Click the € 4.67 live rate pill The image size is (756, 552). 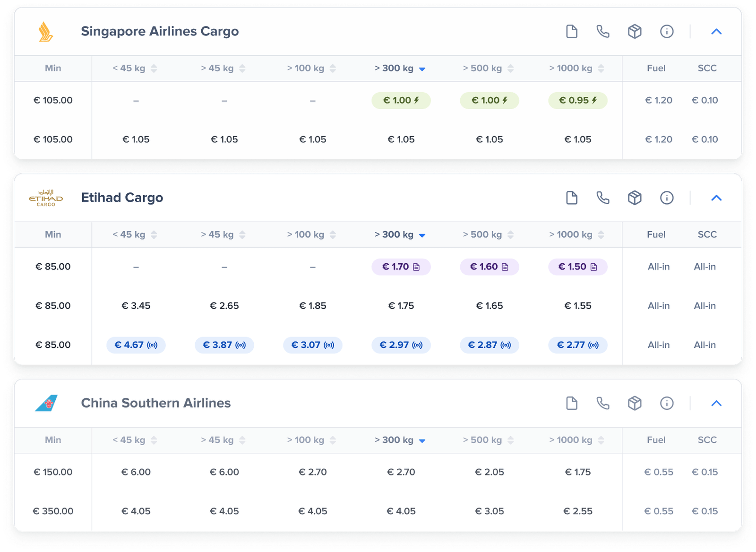click(x=136, y=345)
